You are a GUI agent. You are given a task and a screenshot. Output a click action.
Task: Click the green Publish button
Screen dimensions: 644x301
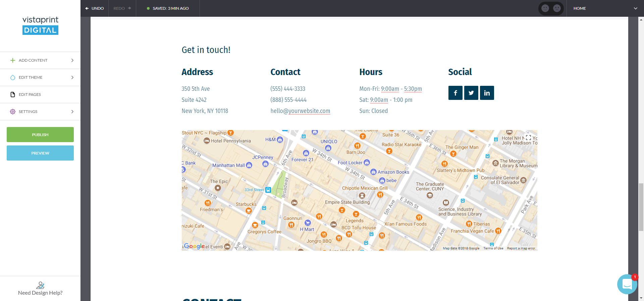click(40, 135)
